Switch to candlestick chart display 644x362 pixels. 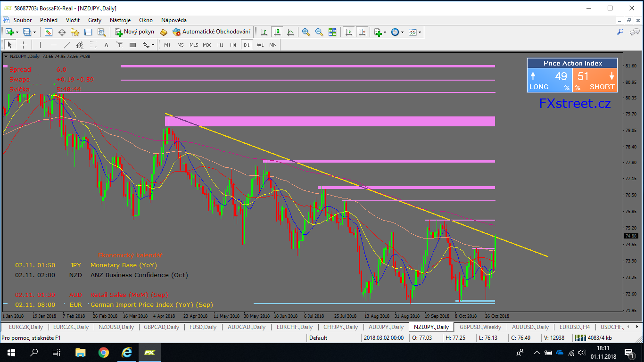click(277, 32)
